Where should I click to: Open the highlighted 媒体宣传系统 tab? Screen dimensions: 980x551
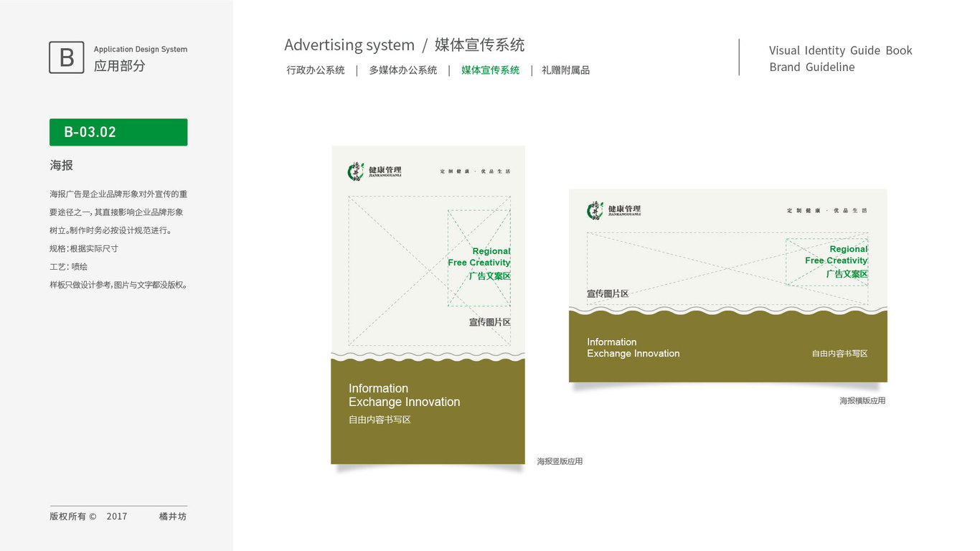[491, 70]
